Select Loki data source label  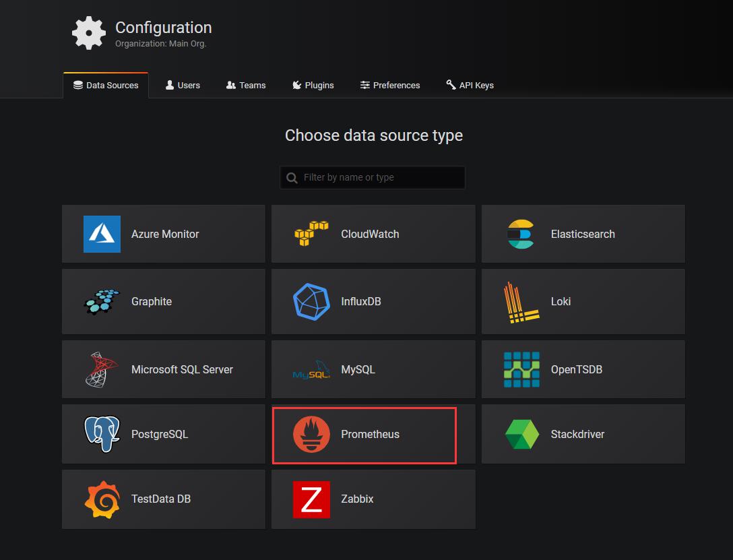(561, 301)
